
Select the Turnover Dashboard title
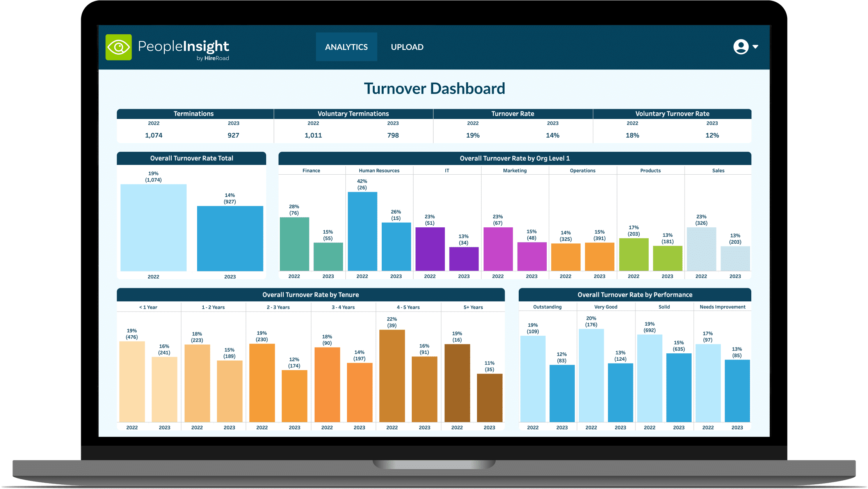tap(434, 89)
